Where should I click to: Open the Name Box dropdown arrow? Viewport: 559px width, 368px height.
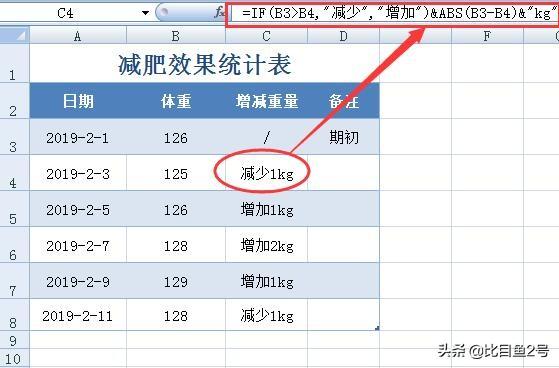(x=145, y=13)
